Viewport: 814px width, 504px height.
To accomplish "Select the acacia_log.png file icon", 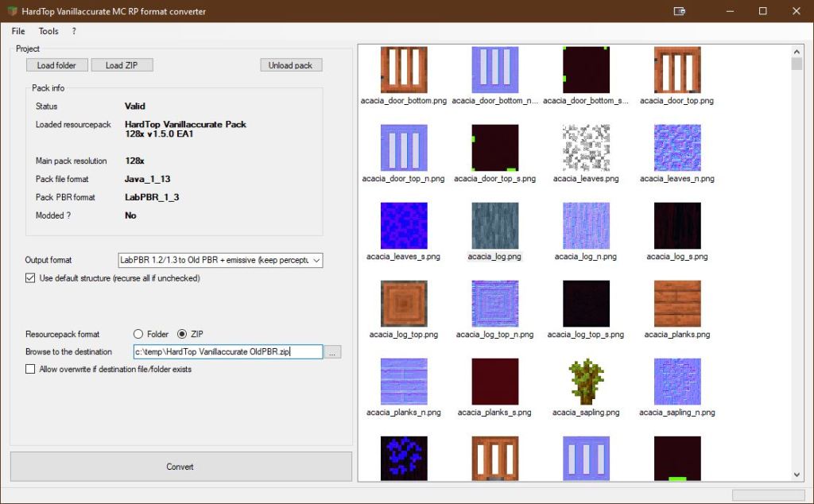I will click(494, 226).
